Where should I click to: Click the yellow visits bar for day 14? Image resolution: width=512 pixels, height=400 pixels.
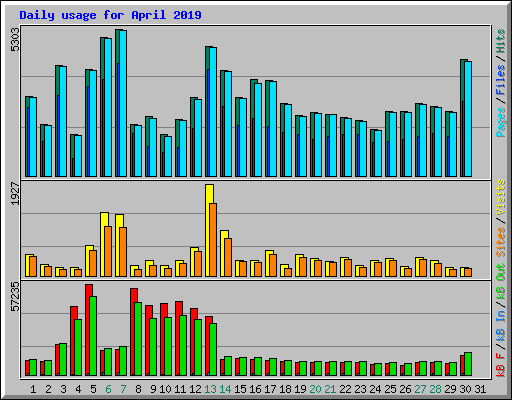pos(223,253)
